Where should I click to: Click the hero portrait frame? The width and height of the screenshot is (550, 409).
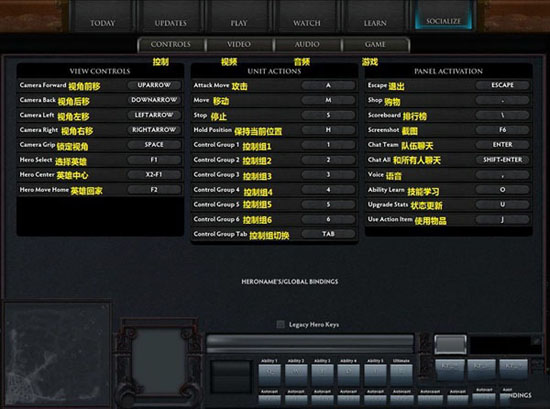pos(160,361)
